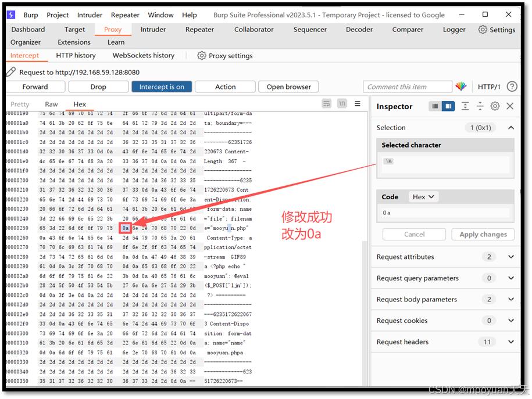This screenshot has height=399, width=532.
Task: Toggle the Intercept is on button
Action: click(x=162, y=87)
